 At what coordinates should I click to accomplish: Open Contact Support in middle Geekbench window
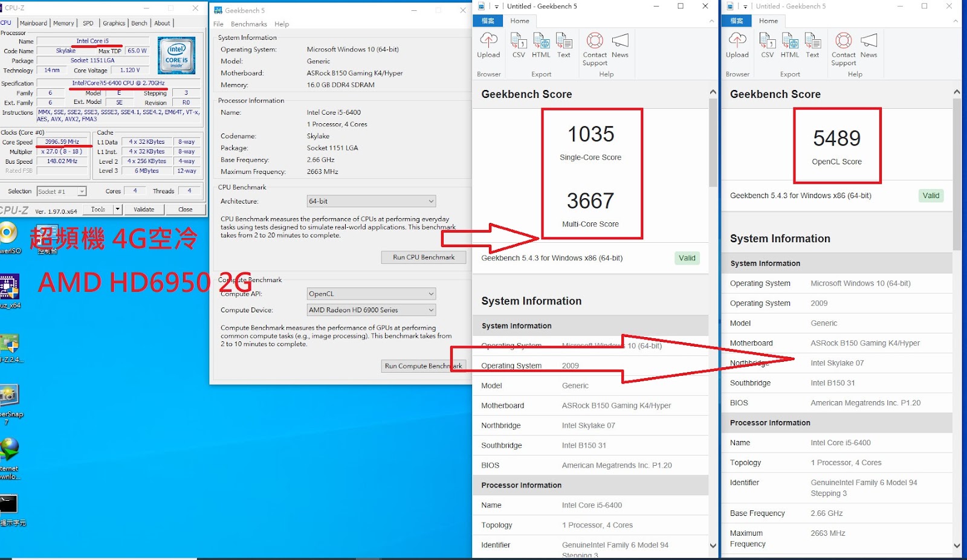[x=595, y=40]
